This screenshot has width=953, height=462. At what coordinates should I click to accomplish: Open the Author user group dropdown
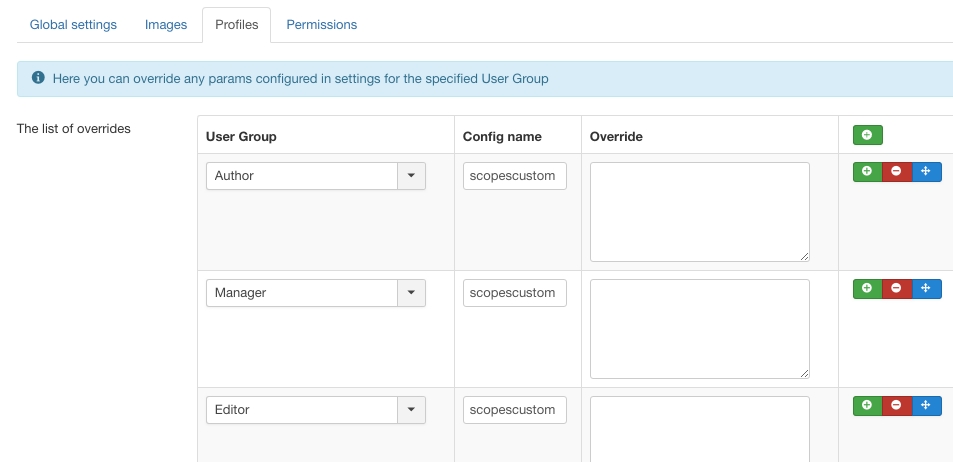point(412,176)
